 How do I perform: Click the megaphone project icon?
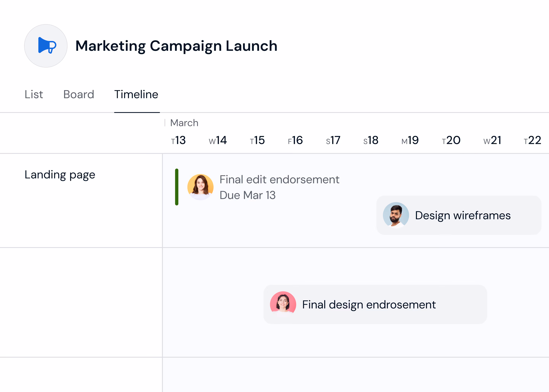[x=46, y=46]
